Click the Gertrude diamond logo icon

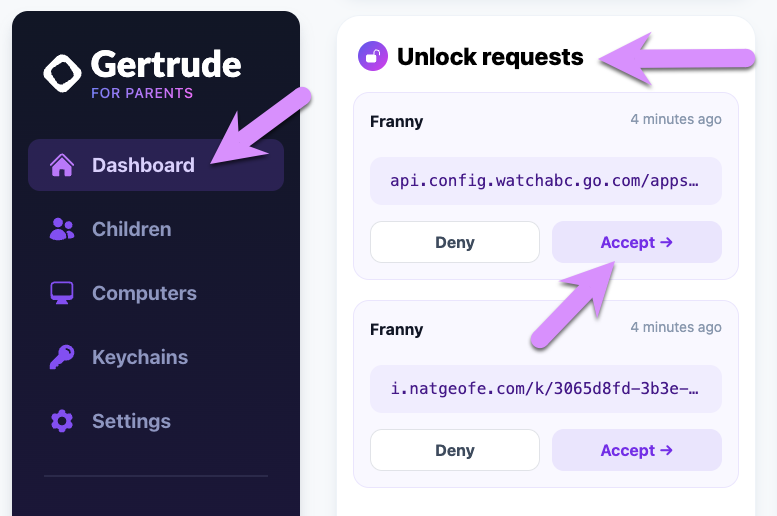62,73
